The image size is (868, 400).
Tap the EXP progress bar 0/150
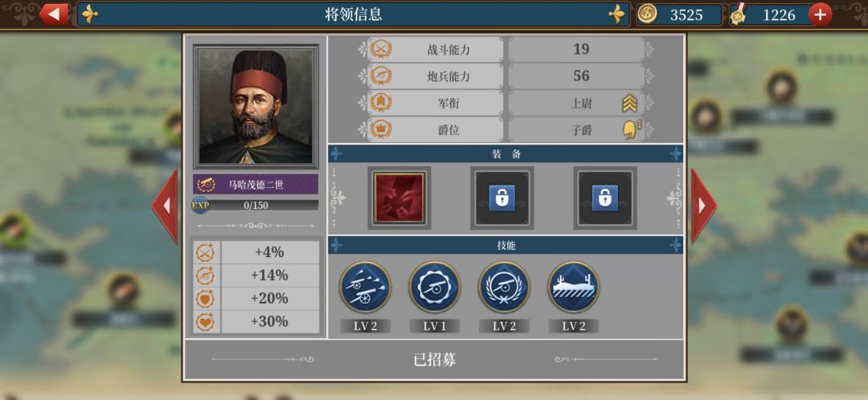coord(256,206)
